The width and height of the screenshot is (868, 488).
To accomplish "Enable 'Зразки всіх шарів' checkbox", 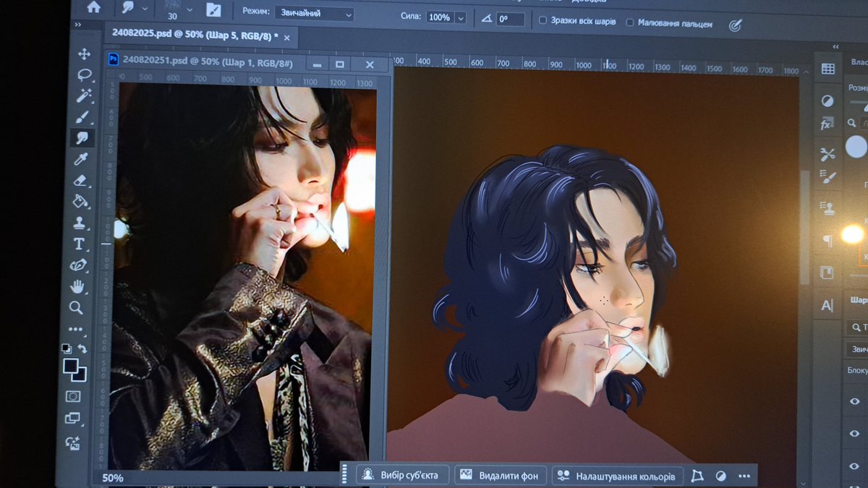I will tap(543, 21).
